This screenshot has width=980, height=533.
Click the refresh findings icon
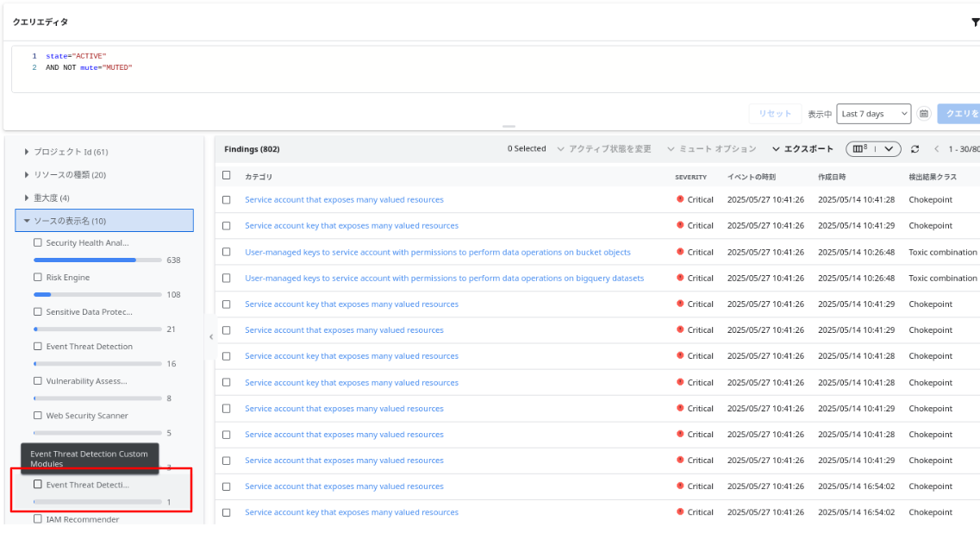[914, 149]
